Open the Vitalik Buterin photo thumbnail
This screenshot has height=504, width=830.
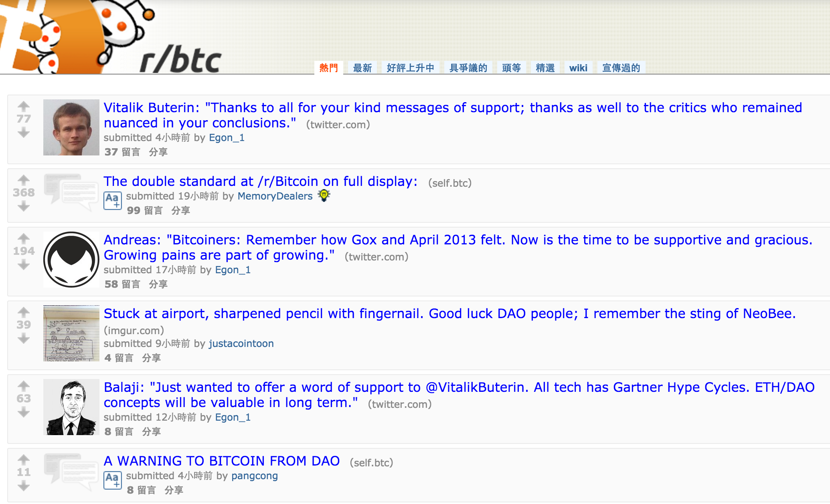71,127
